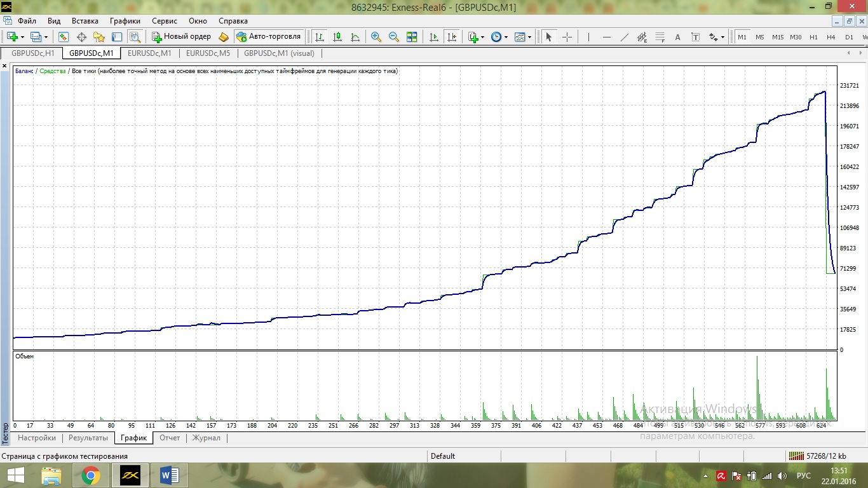Toggle chart shift icon
Image resolution: width=868 pixels, height=488 pixels.
click(452, 37)
